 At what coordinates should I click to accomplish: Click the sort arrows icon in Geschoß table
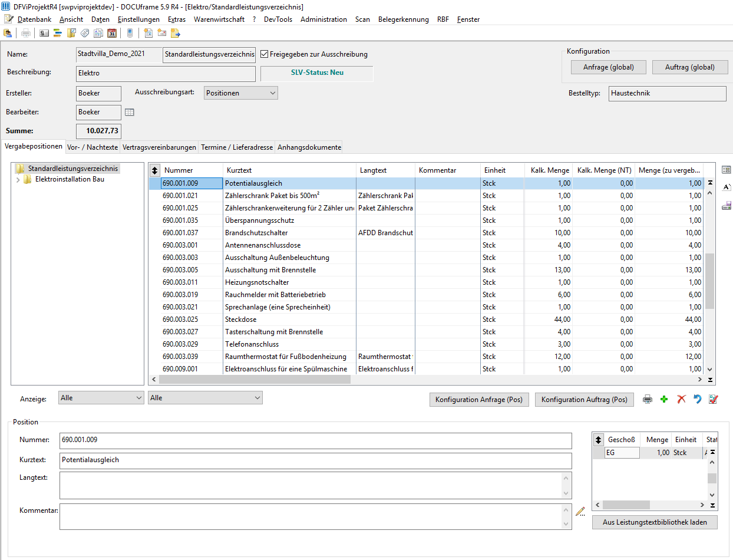tap(599, 440)
